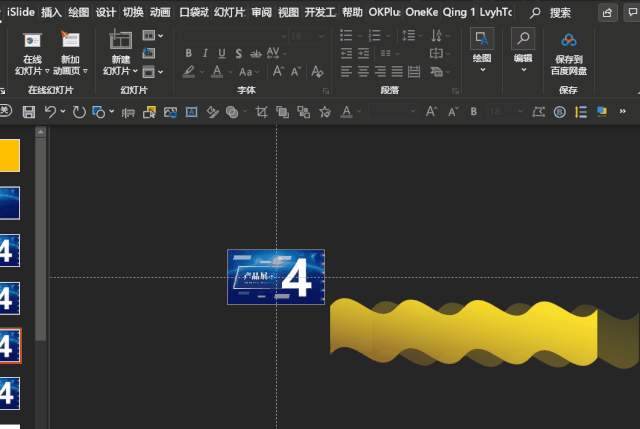The height and width of the screenshot is (429, 640).
Task: Click the line spacing icon in quick toolbar
Action: 581,112
